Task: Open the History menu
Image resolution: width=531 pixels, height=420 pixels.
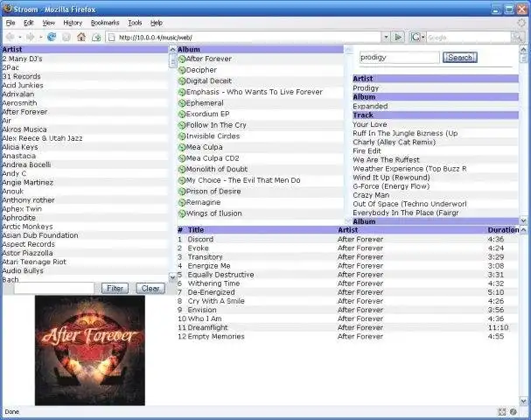Action: coord(73,23)
